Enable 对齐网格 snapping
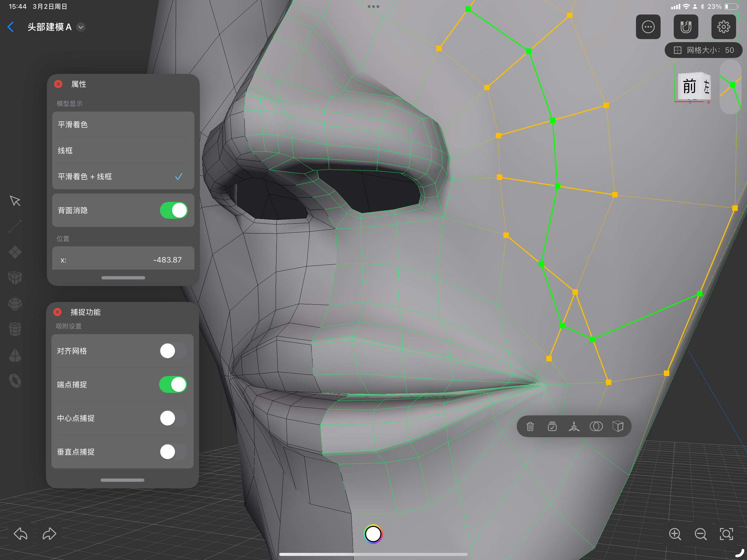747x560 pixels. 173,351
